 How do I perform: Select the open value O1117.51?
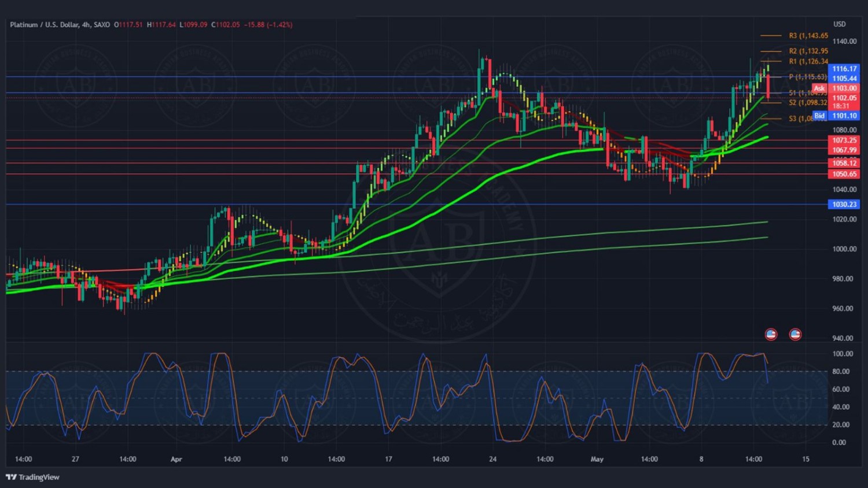128,25
